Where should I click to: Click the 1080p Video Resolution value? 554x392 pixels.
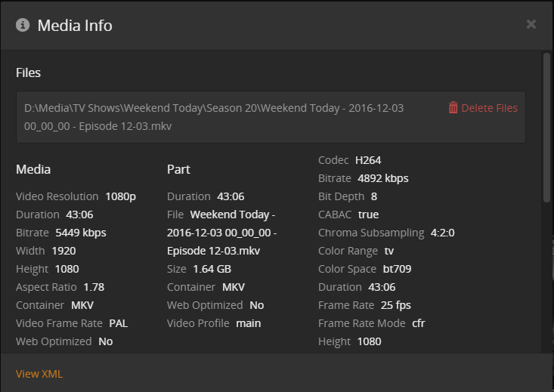pos(120,196)
